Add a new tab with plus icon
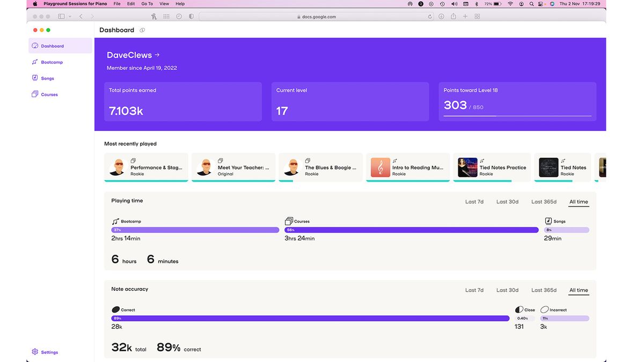Viewport: 644px width, 362px height. click(x=465, y=17)
